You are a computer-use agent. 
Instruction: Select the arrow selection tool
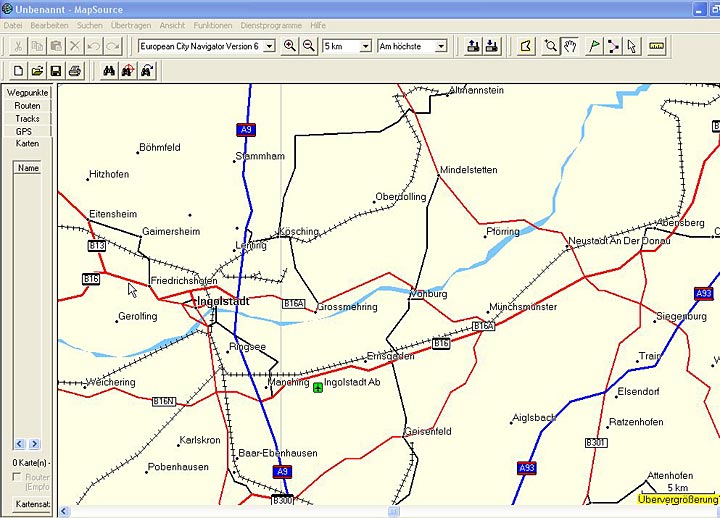point(632,46)
